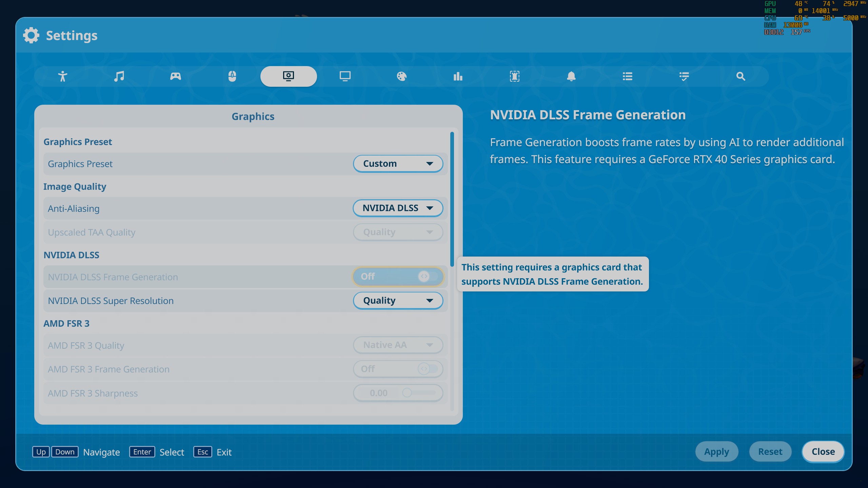Viewport: 868px width, 488px height.
Task: Open the Display settings tab (monitor)
Action: pos(345,76)
